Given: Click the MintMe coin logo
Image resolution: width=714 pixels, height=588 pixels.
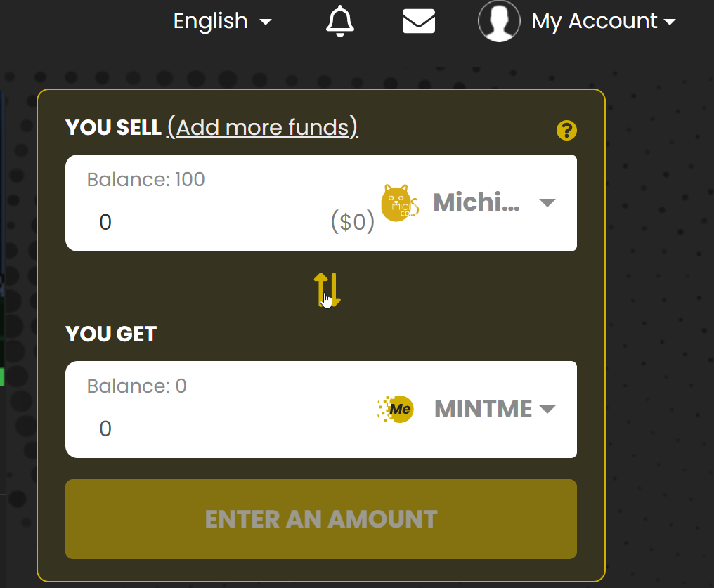Looking at the screenshot, I should coord(396,409).
